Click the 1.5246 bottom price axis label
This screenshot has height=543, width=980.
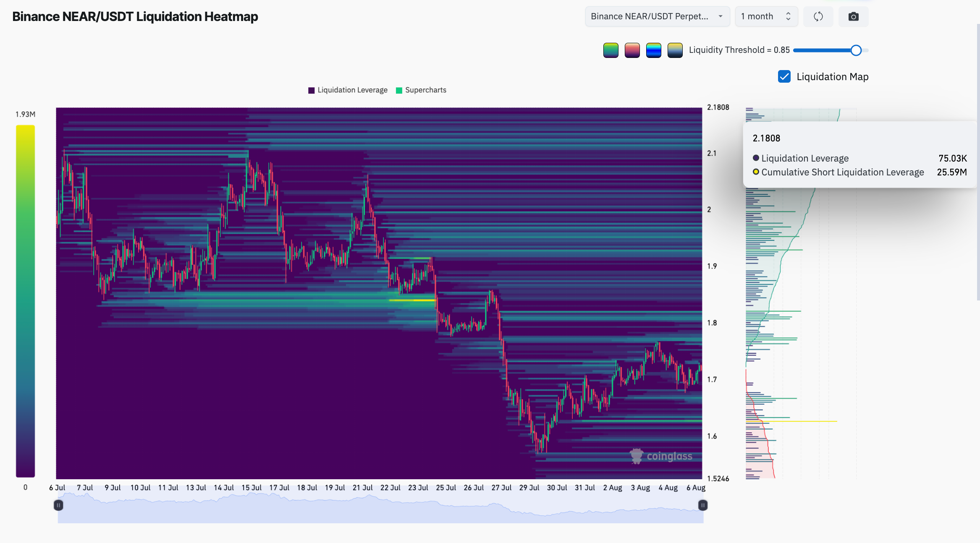[718, 478]
